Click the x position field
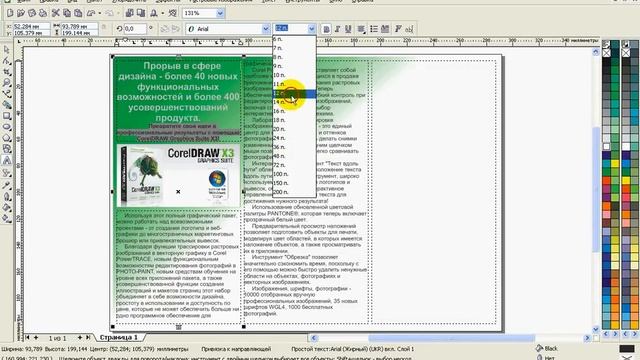This screenshot has height=360, width=640. click(31, 26)
